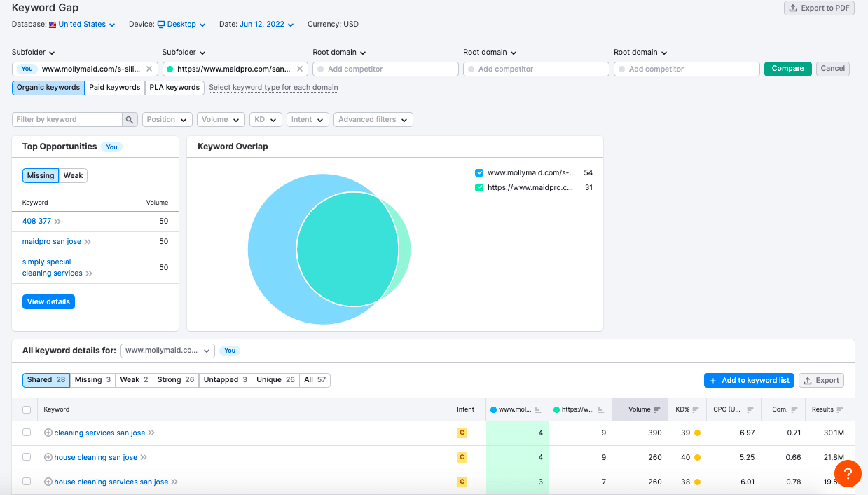This screenshot has height=495, width=868.
Task: Switch to the Paid keywords tab
Action: [x=114, y=88]
